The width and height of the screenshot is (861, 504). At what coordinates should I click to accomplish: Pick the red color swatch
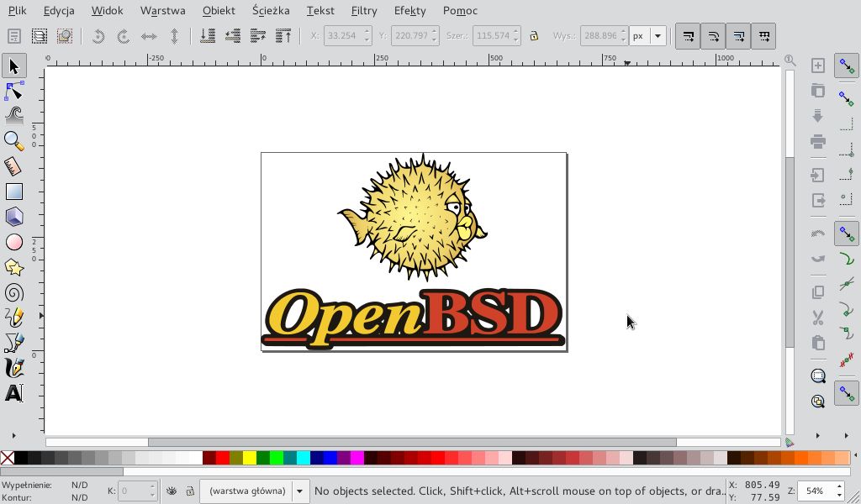point(222,458)
